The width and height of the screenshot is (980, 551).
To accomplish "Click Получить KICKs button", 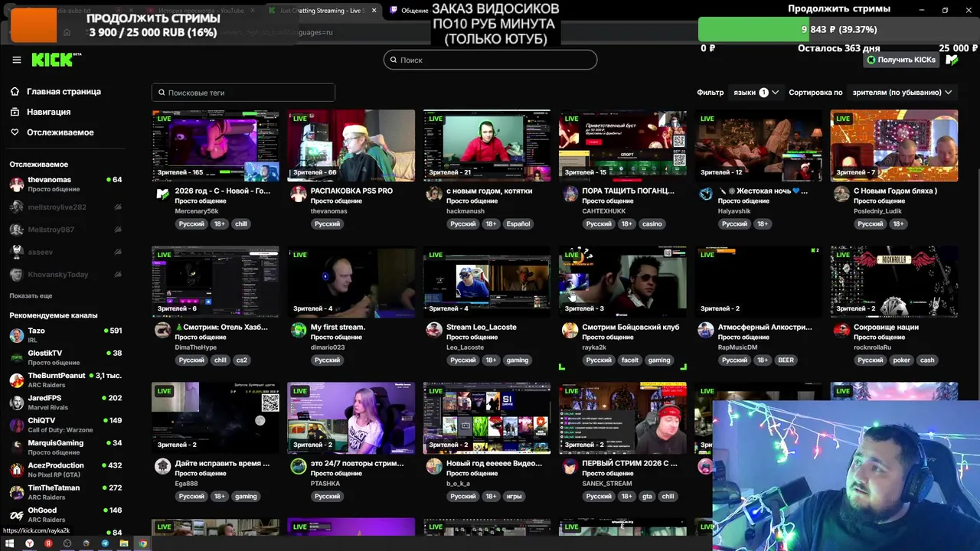I will click(x=901, y=60).
